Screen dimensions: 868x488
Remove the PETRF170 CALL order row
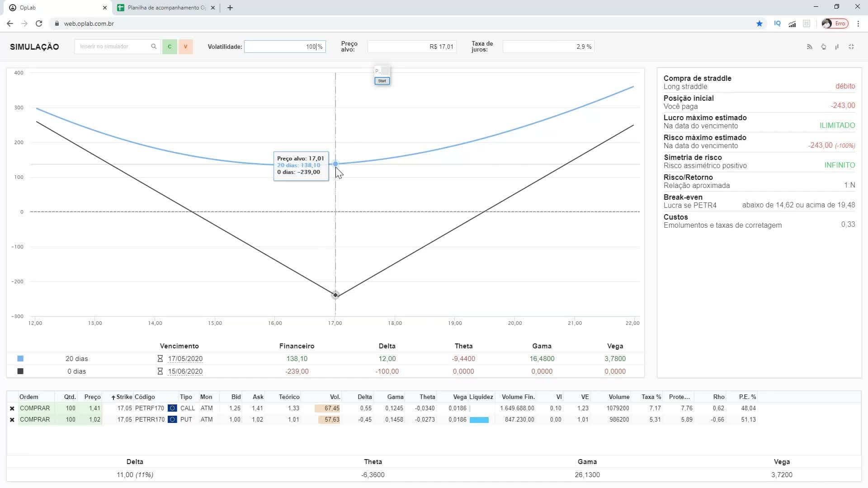(12, 408)
